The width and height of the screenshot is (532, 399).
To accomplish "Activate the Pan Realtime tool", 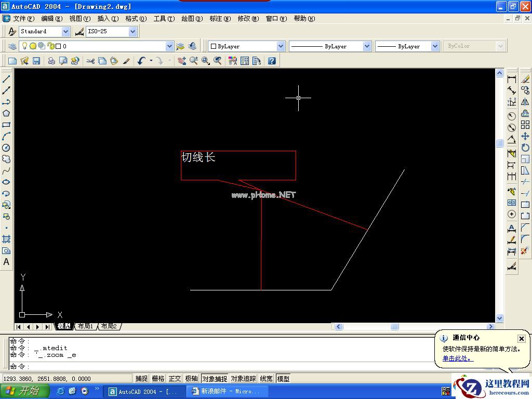I will tap(181, 61).
